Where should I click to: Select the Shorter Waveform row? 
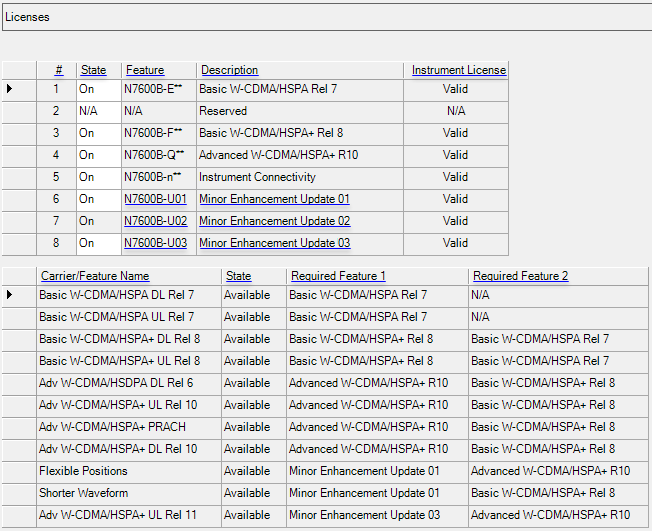click(x=325, y=494)
